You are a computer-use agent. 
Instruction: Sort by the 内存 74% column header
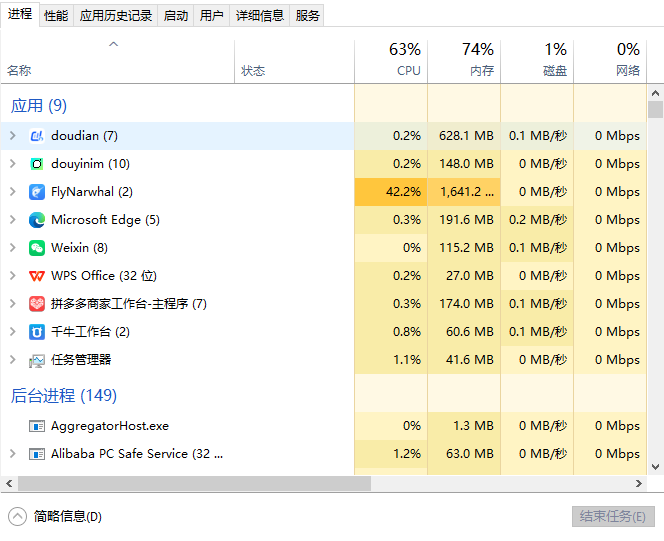pos(464,61)
